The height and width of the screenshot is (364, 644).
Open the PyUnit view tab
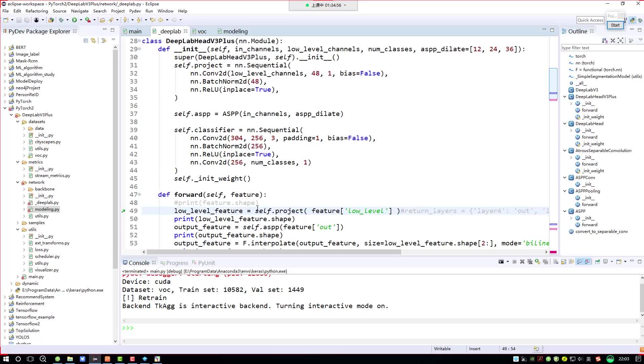[203, 263]
